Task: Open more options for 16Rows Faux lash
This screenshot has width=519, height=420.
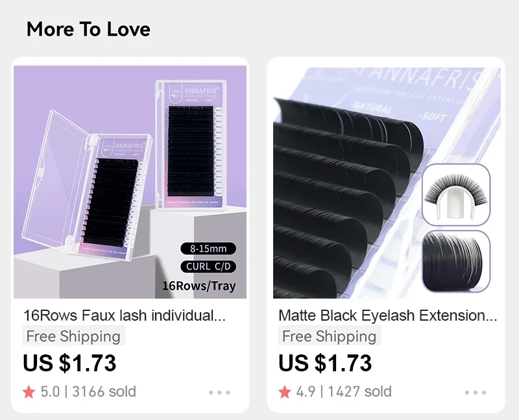Action: coord(219,393)
